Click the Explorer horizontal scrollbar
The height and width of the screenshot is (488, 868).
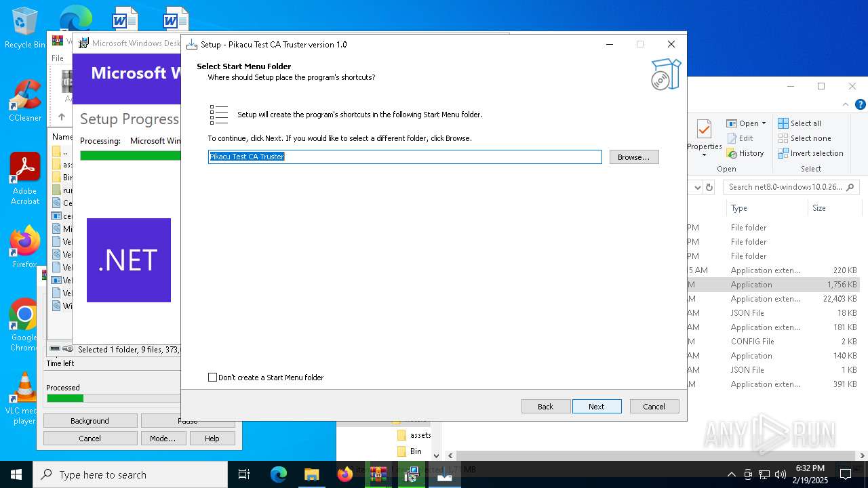654,456
